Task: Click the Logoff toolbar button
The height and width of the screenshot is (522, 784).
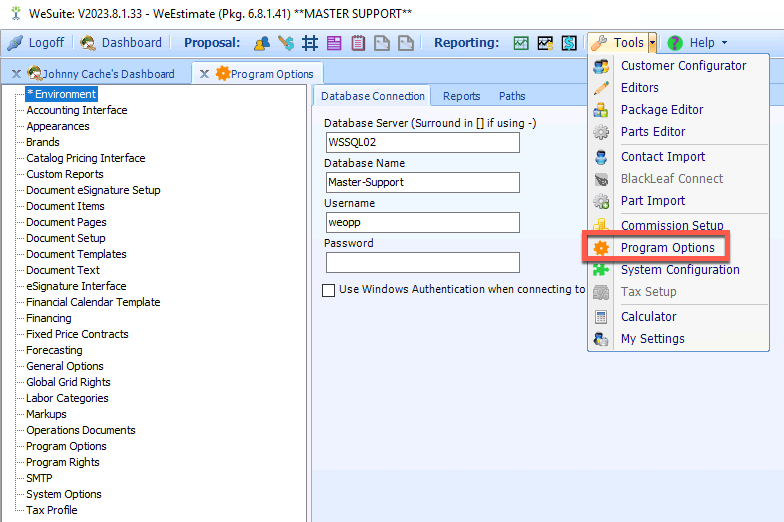Action: [36, 42]
